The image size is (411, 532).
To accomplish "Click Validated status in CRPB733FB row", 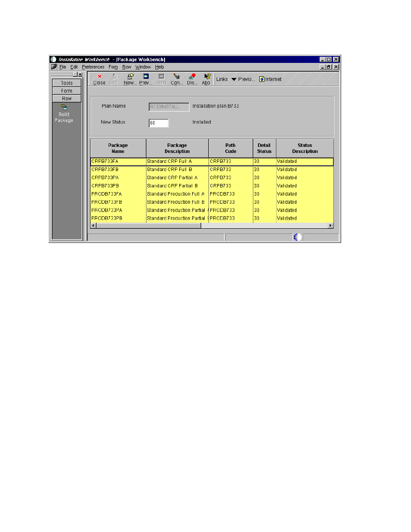I will point(305,170).
